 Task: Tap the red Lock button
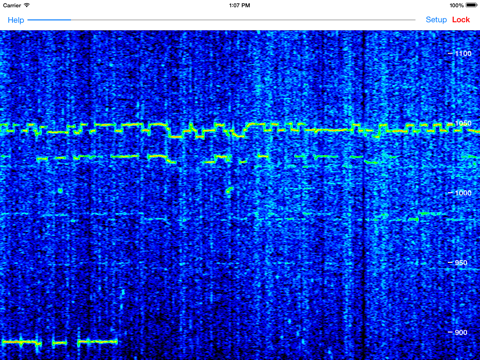pos(461,20)
